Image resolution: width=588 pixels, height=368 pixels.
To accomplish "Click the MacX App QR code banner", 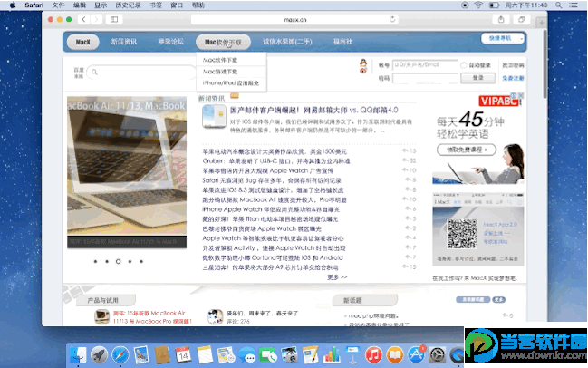I will point(478,229).
